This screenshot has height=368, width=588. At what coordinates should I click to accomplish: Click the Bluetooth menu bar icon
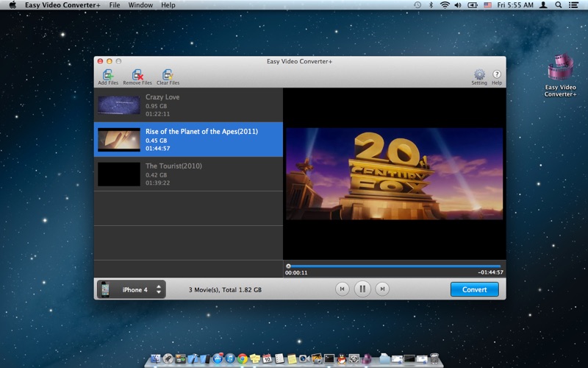pos(431,5)
